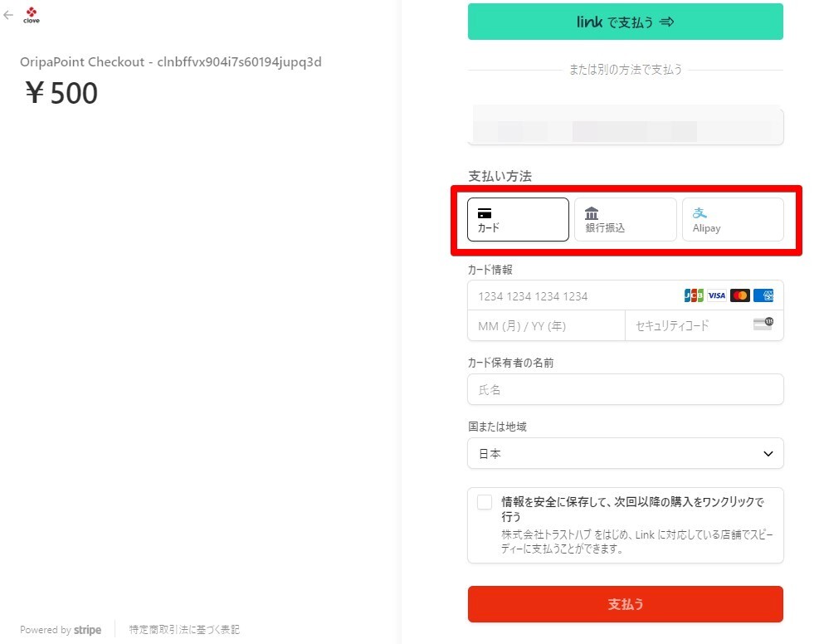Viewport: 819px width, 644px height.
Task: Select the 銀行振込 payment method tab
Action: coord(625,219)
